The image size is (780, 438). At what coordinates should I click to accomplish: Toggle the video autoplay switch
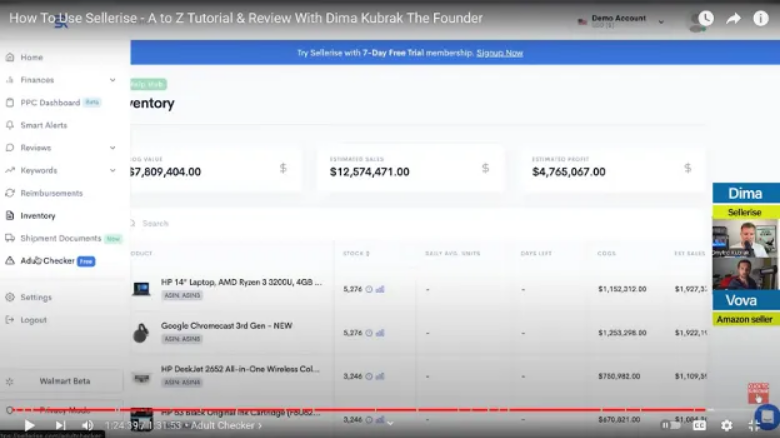click(x=671, y=425)
